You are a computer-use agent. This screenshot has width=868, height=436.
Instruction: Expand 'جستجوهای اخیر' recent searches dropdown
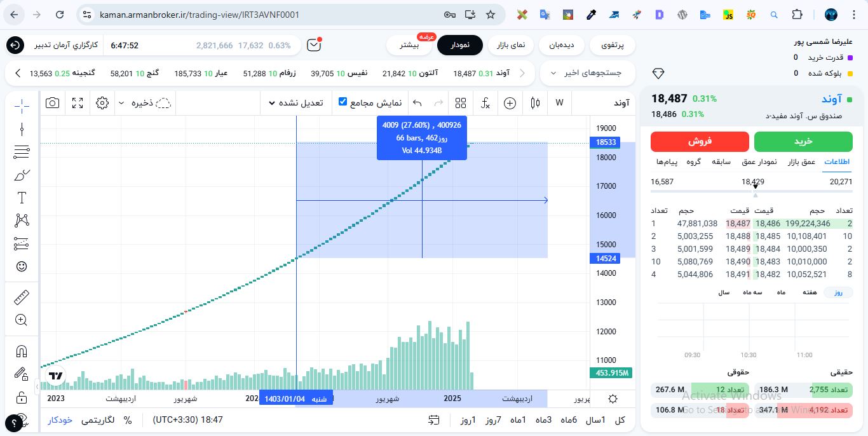pyautogui.click(x=587, y=73)
